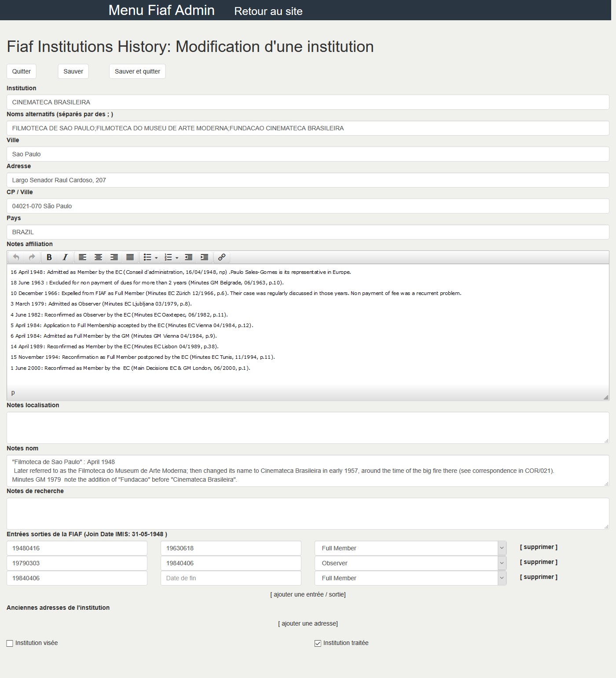
Task: Align text right in Notes affiliation
Action: 114,257
